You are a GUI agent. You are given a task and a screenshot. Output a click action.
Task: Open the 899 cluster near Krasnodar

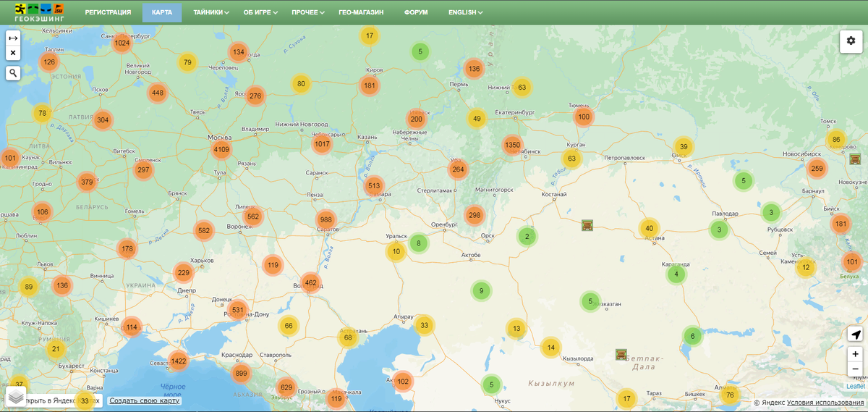(242, 374)
